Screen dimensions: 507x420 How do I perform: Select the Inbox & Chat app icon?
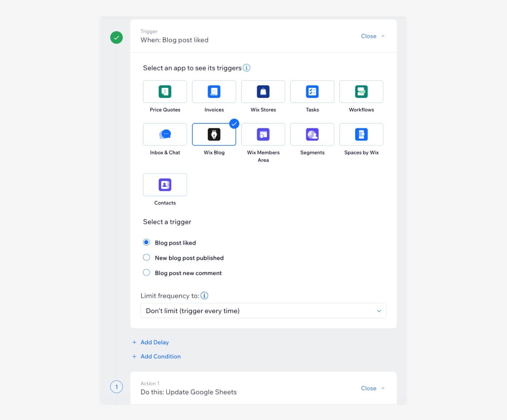(x=165, y=134)
